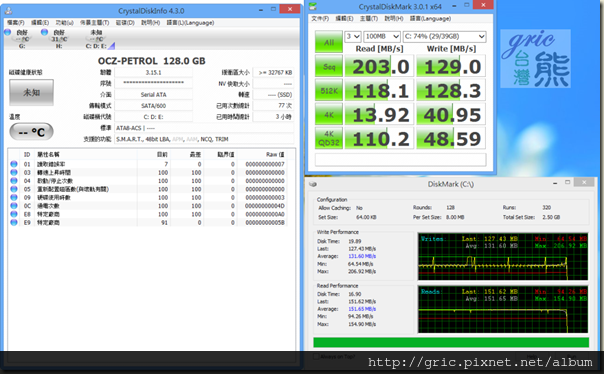Open the 磁碟(D) disk menu in CrystalDiskInfo

point(125,23)
